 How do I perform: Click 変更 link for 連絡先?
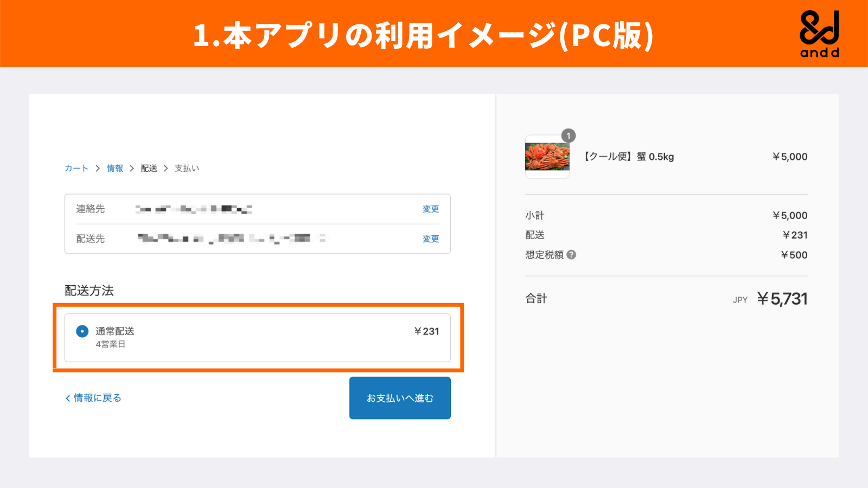(x=431, y=209)
